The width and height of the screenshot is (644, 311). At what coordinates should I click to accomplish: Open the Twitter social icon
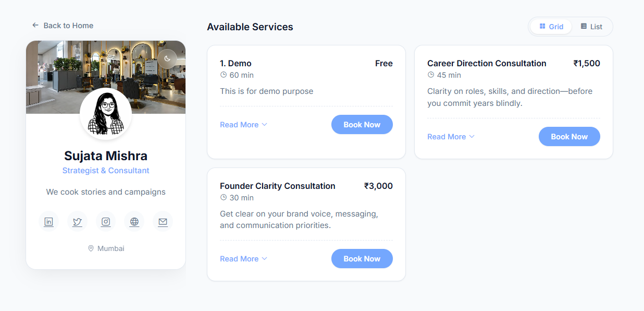pos(77,222)
